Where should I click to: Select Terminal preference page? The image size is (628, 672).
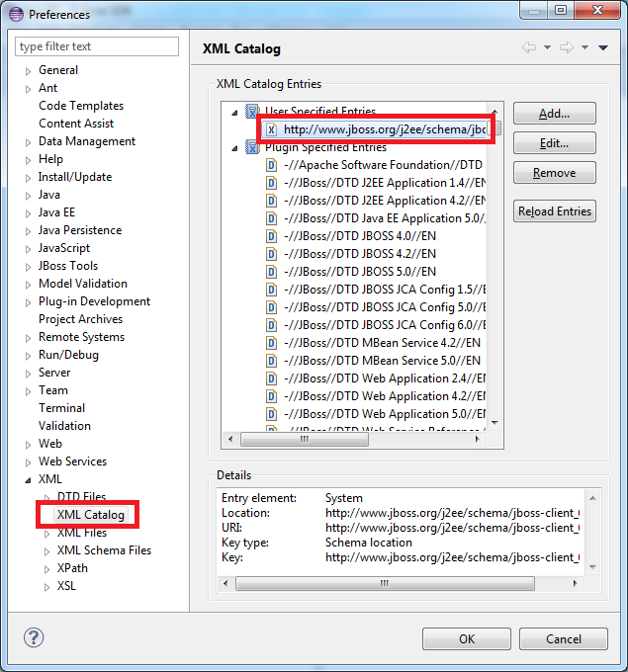coord(61,408)
